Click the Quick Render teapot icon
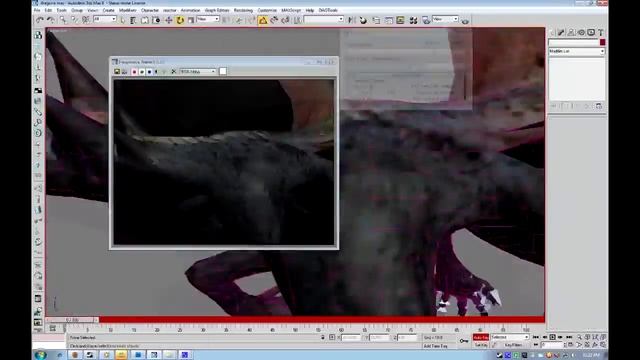This screenshot has width=640, height=360. (x=465, y=20)
